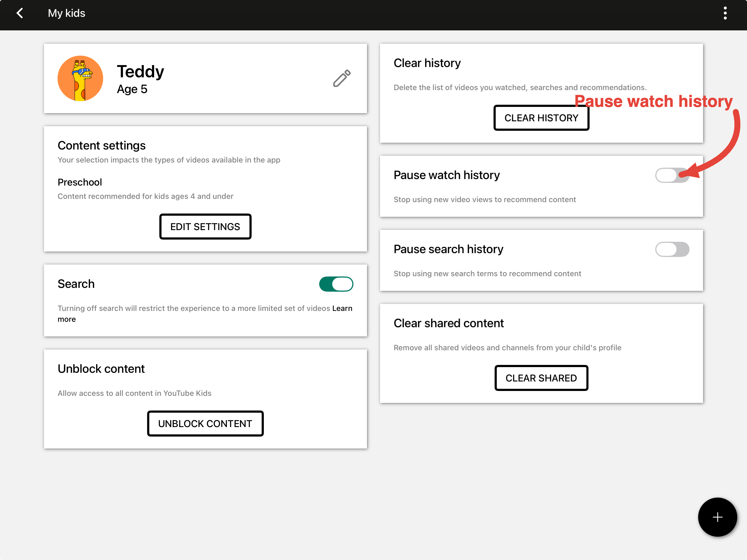747x560 pixels.
Task: Enable Pause watch history
Action: tap(672, 175)
